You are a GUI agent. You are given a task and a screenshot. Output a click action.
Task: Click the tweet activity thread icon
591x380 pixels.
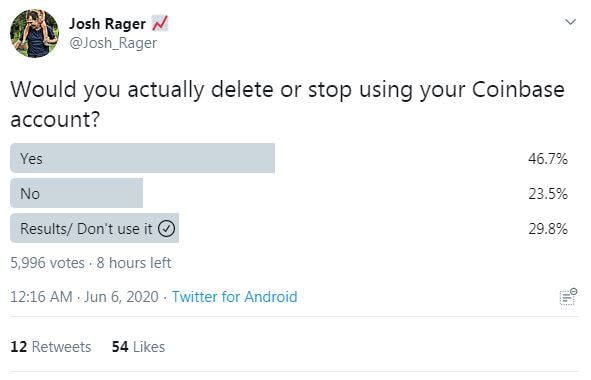tap(568, 297)
